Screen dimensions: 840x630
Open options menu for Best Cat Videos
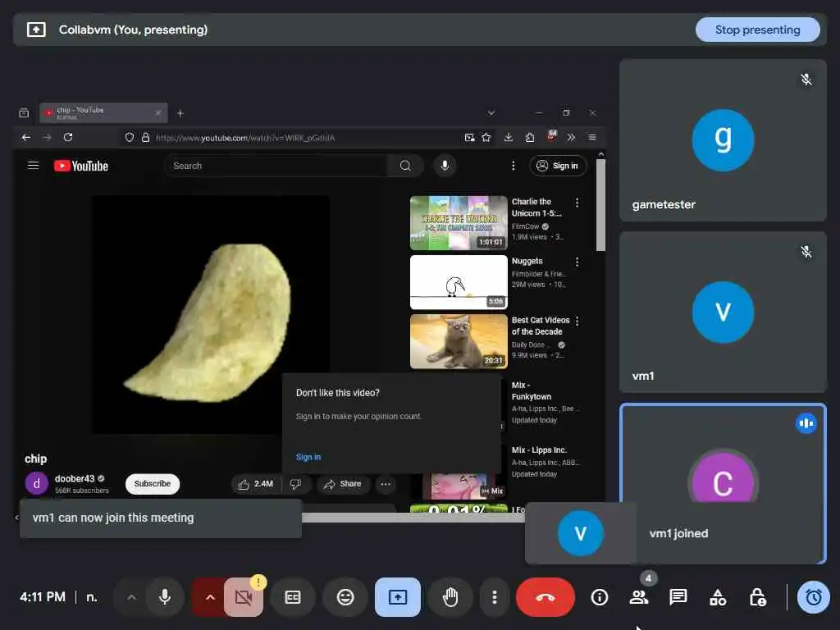pyautogui.click(x=577, y=321)
